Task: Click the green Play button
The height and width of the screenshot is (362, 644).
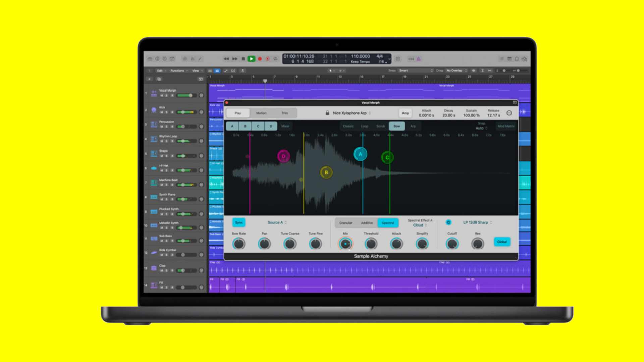Action: 251,59
